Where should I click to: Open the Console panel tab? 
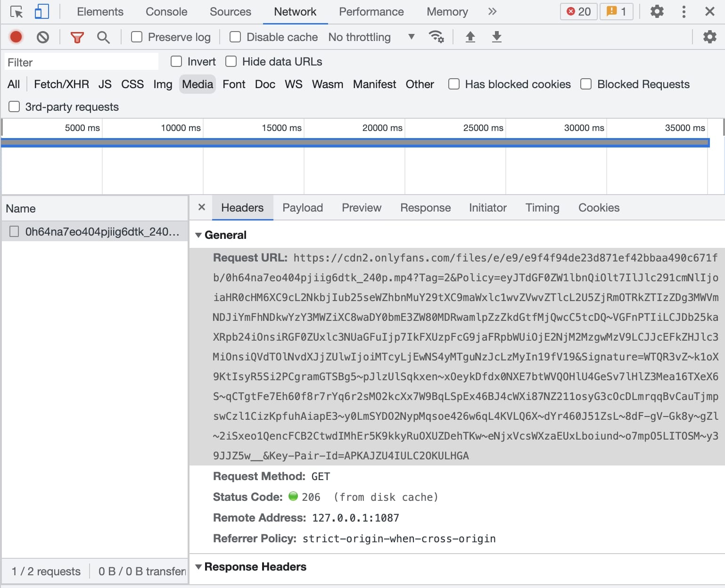point(166,12)
